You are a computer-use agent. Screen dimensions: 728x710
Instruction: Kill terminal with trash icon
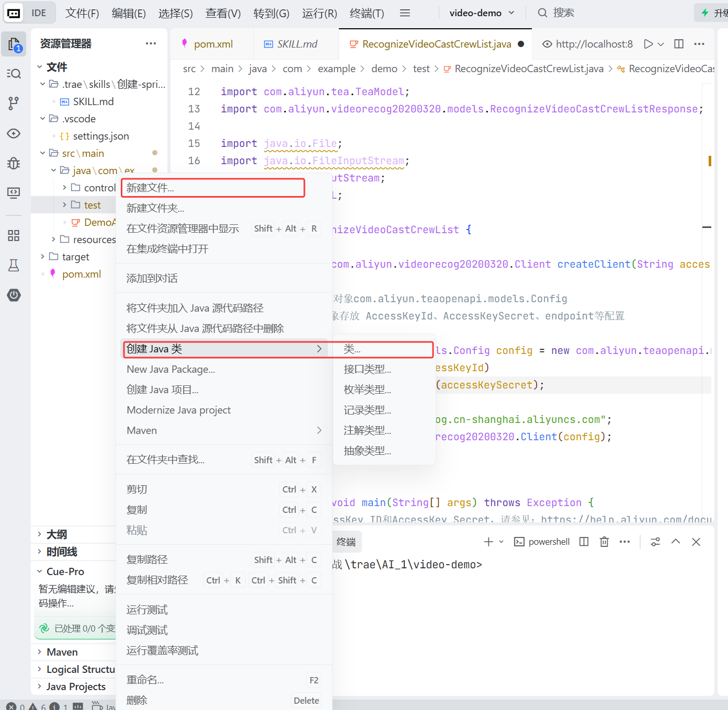pos(604,542)
